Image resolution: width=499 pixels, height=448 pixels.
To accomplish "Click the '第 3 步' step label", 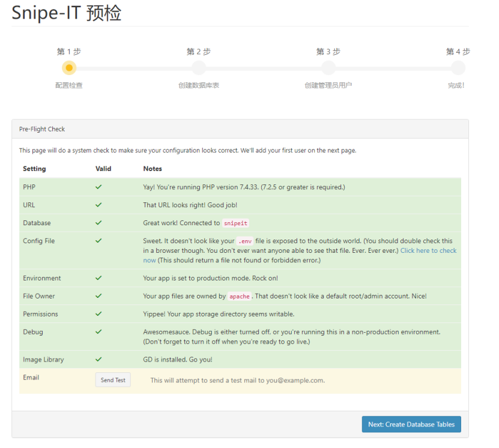I will coord(328,52).
